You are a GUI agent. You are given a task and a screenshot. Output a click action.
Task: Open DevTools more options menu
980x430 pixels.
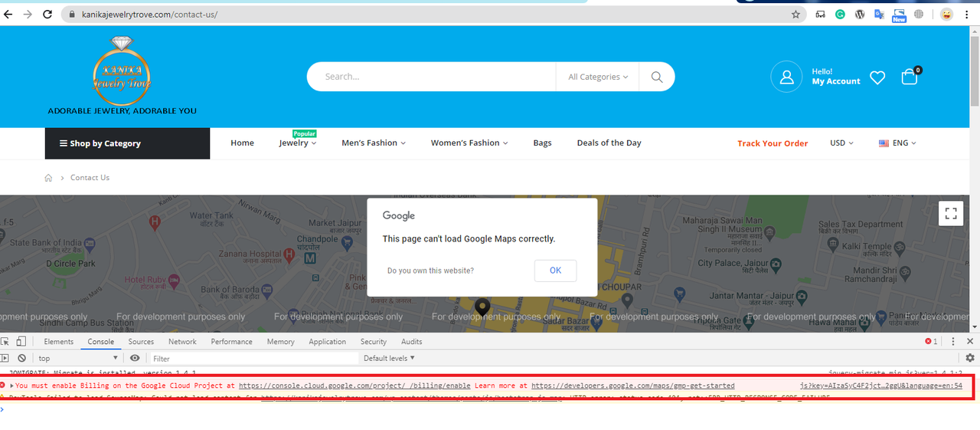coord(953,341)
